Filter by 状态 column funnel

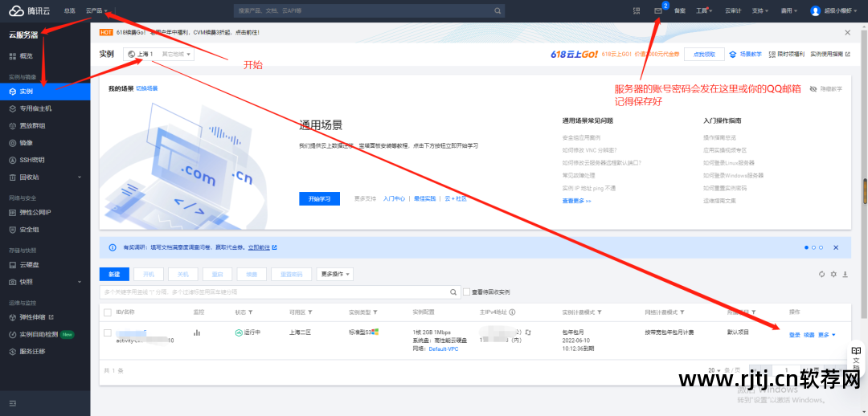tap(251, 312)
